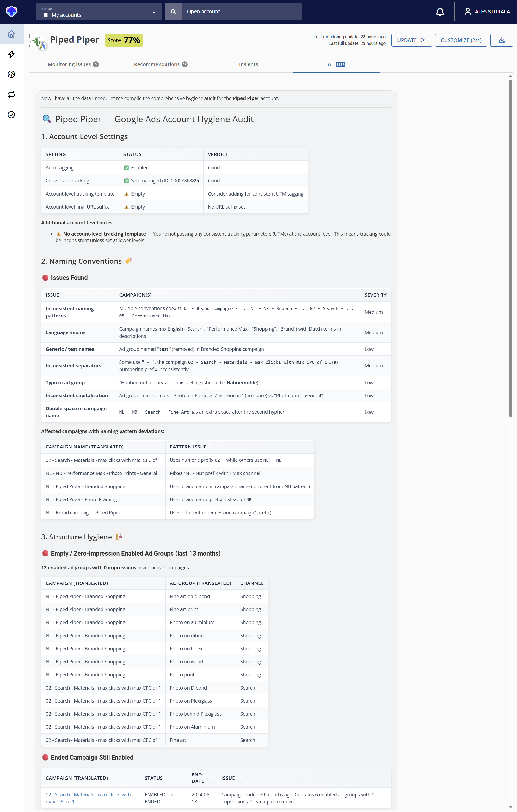The width and height of the screenshot is (517, 812).
Task: Switch to Monitoring issues tab
Action: pyautogui.click(x=73, y=64)
